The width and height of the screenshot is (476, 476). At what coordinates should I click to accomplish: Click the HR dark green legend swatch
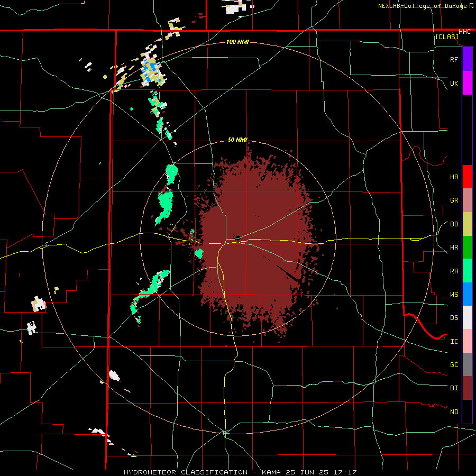[x=467, y=247]
